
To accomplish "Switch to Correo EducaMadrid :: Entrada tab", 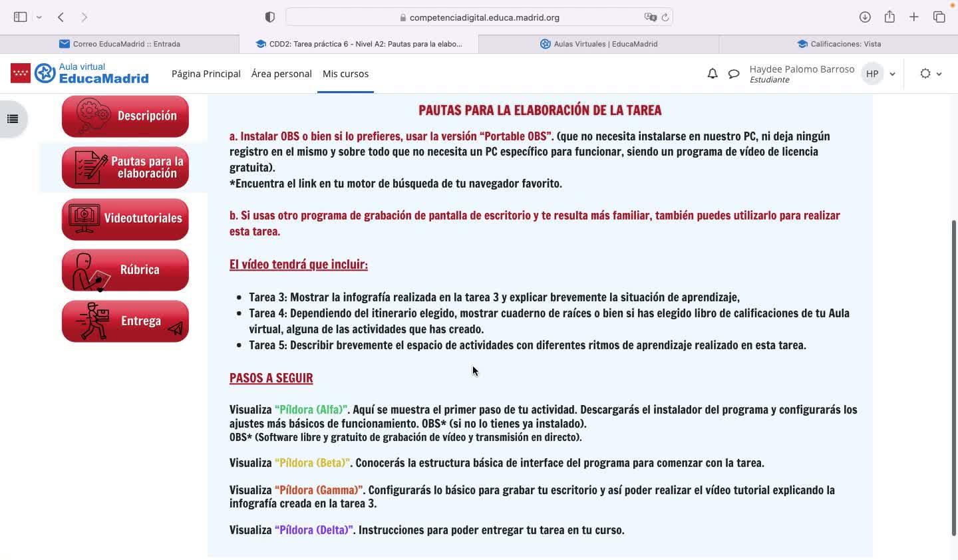I will click(x=120, y=44).
